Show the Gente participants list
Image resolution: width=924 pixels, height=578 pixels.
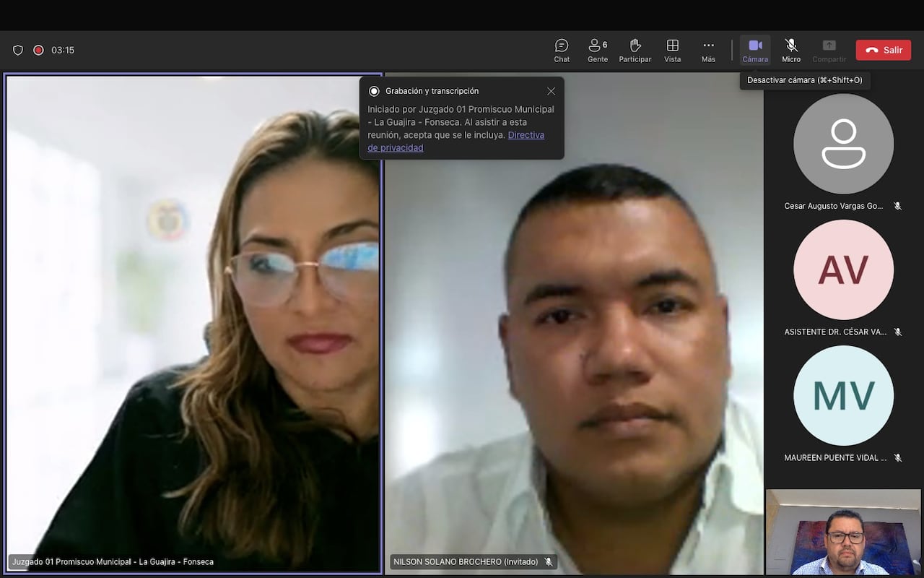(x=598, y=50)
